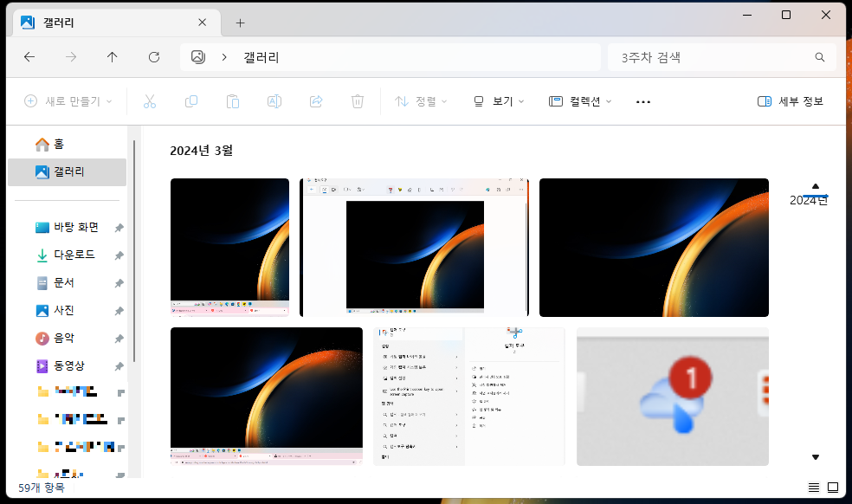Select the snipping tool window thumbnail
Screen dimensions: 852x504
(x=414, y=248)
